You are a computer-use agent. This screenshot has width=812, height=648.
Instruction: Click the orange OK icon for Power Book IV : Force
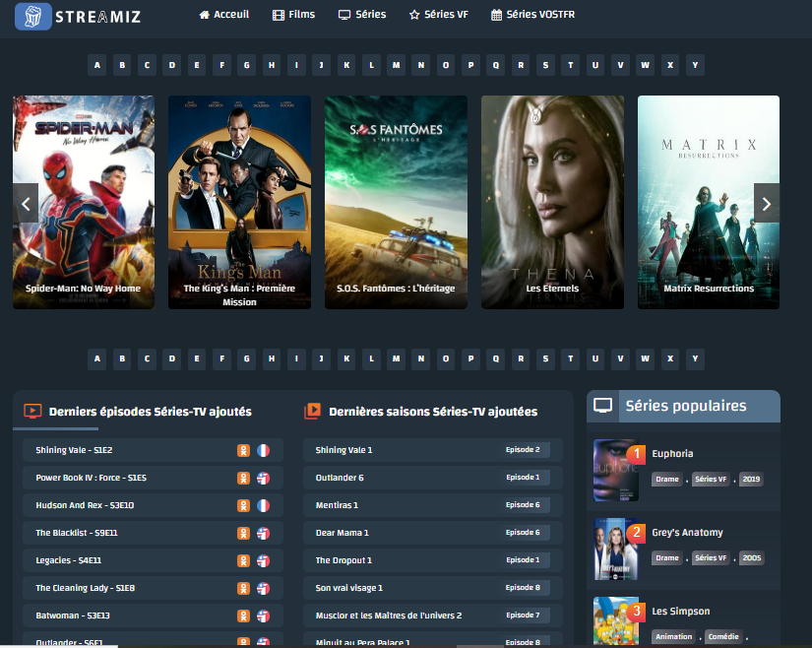243,478
